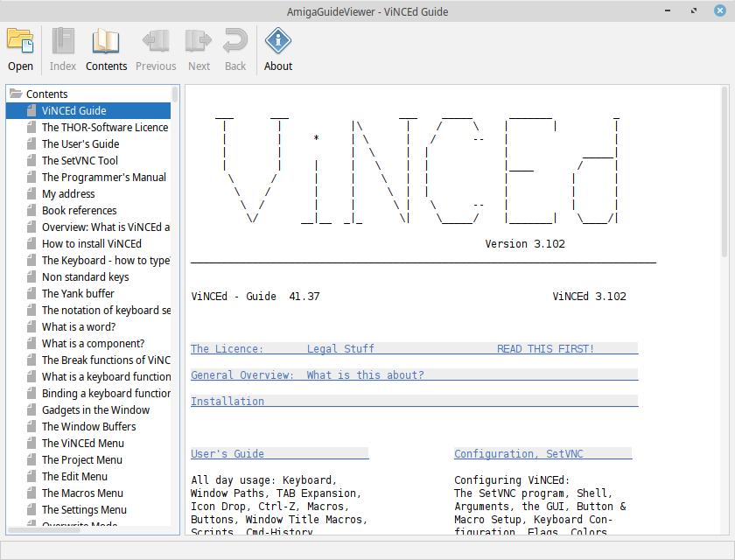Select The Edit Menu tree item

coord(74,477)
